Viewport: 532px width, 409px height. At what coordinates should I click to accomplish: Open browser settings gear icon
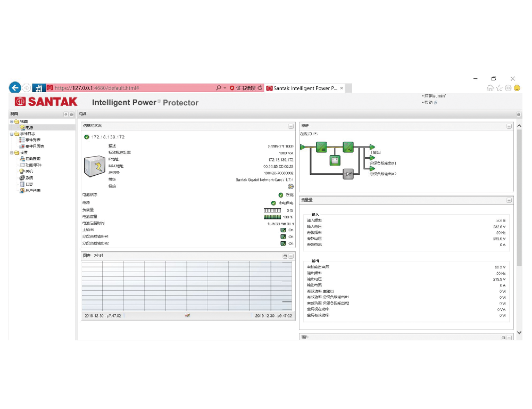coord(508,88)
